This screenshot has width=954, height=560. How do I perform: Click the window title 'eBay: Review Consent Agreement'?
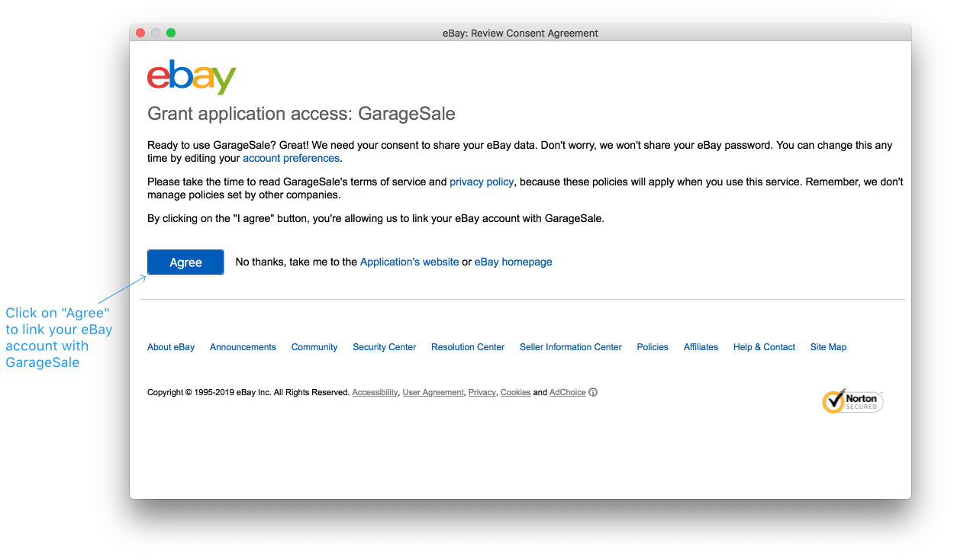tap(521, 33)
